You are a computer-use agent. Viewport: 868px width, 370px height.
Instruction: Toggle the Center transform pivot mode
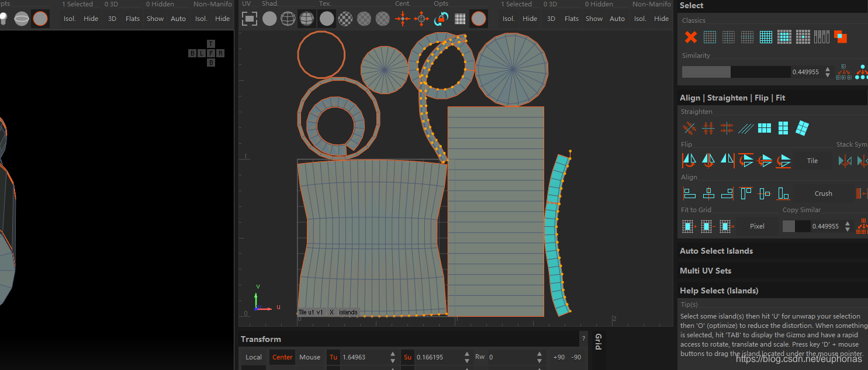click(x=282, y=357)
